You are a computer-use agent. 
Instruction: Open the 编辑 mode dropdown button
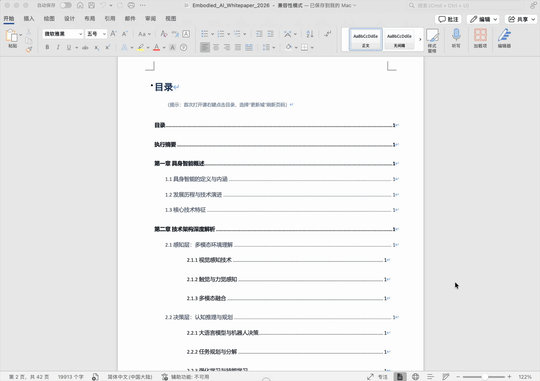tap(483, 19)
